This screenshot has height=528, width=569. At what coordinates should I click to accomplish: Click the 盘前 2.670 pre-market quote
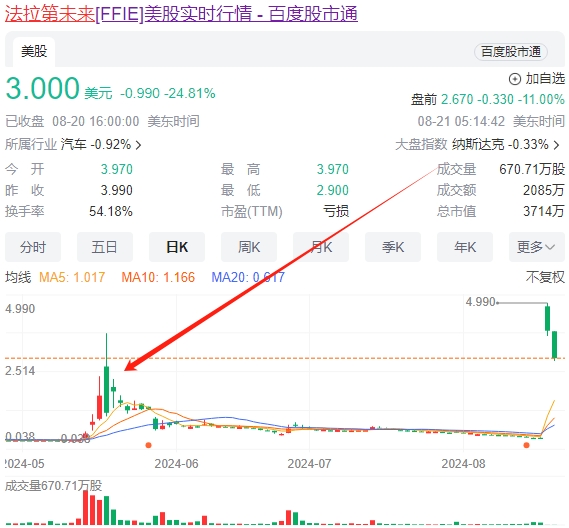(x=487, y=99)
